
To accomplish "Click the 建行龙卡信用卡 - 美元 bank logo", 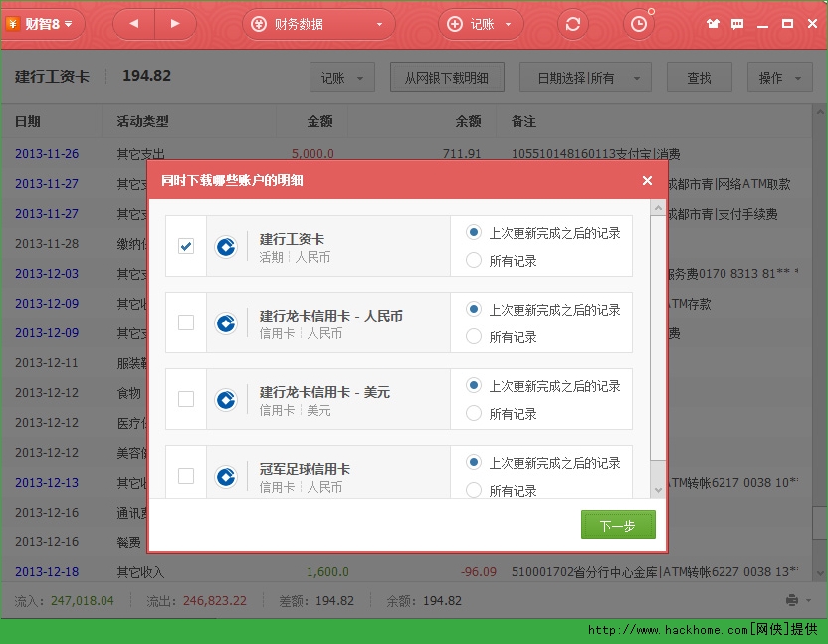I will [x=226, y=399].
